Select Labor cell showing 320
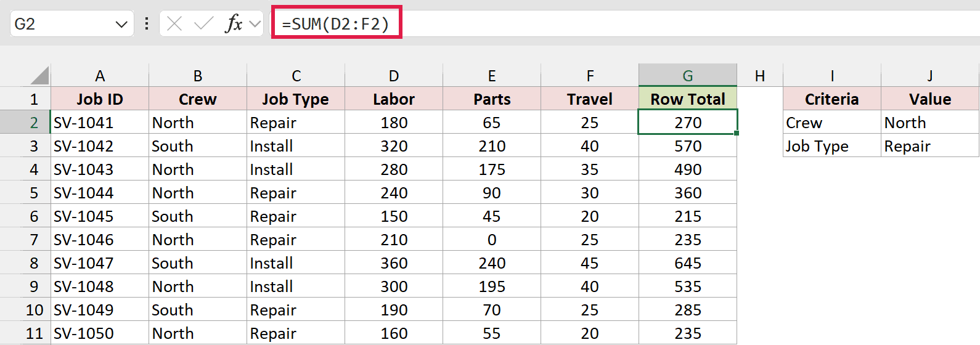980x345 pixels. coord(394,145)
